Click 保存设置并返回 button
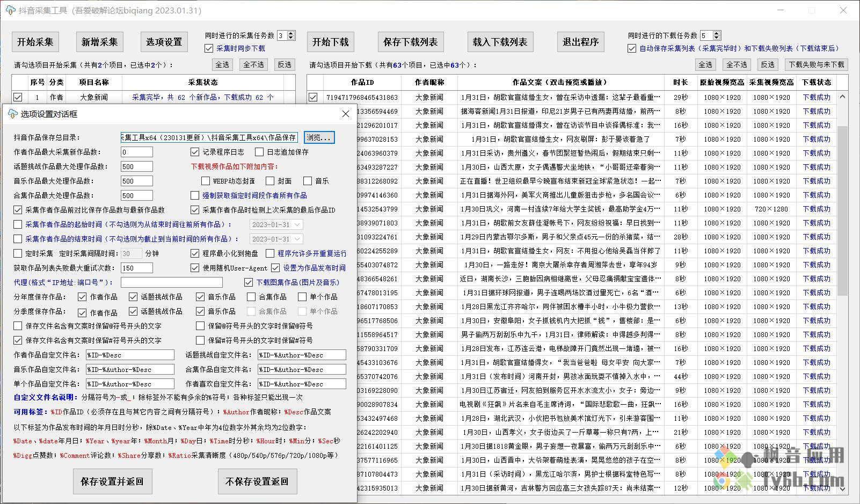860x504 pixels. coord(112,481)
